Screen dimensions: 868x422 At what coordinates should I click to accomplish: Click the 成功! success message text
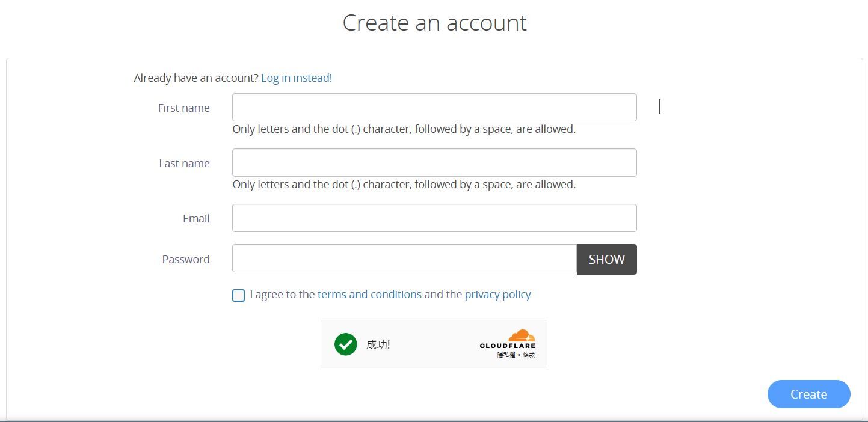click(x=378, y=344)
